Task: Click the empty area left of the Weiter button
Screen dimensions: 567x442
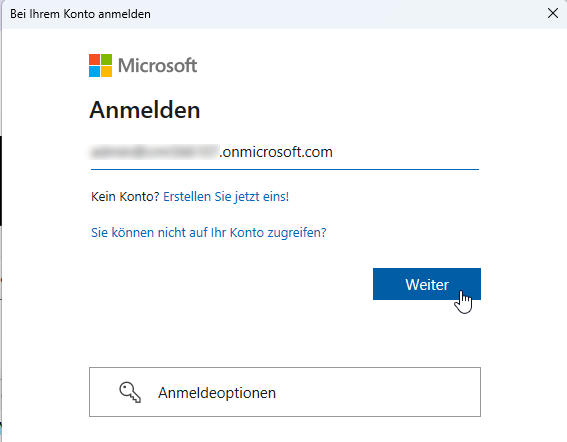Action: (x=231, y=284)
